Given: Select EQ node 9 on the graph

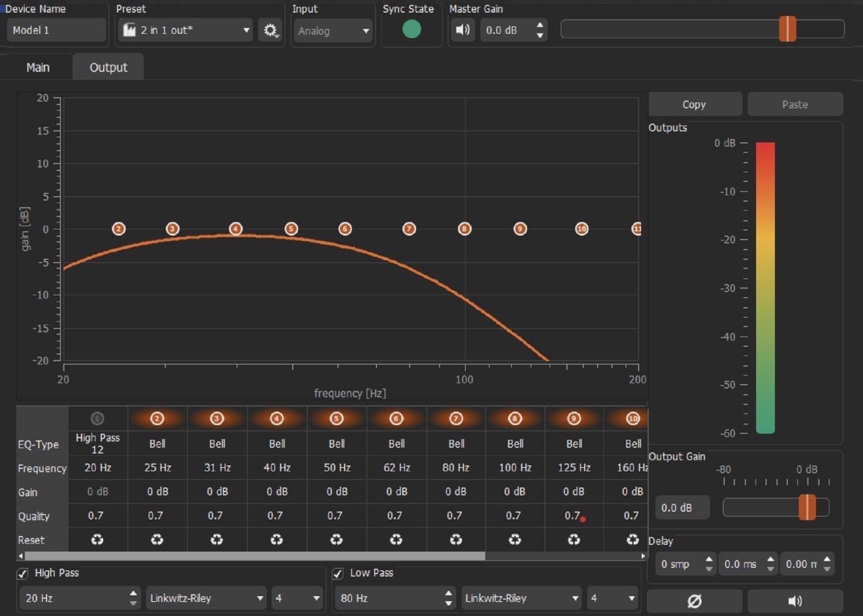Looking at the screenshot, I should (520, 229).
